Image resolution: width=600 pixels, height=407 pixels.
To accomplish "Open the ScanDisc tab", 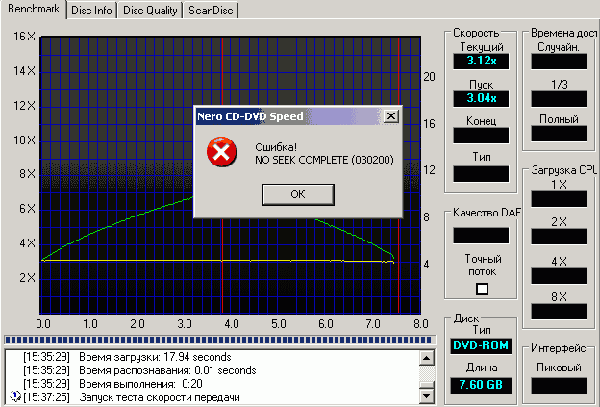I will point(210,10).
